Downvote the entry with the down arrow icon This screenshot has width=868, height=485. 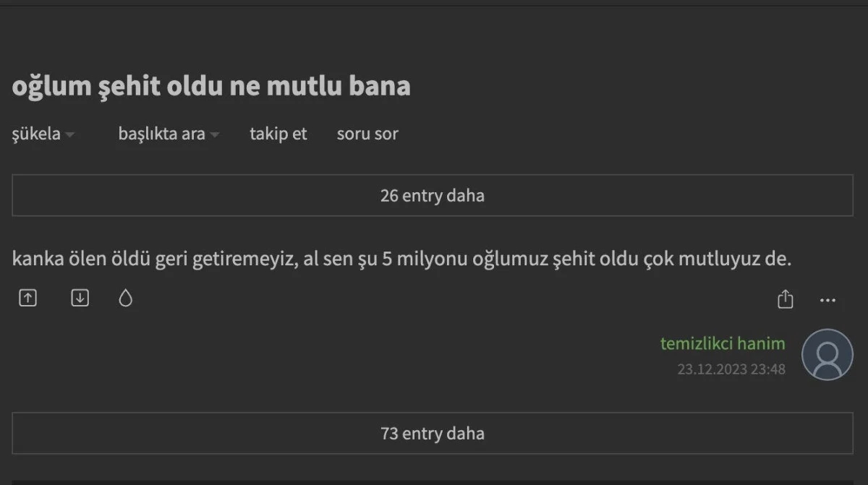coord(80,298)
